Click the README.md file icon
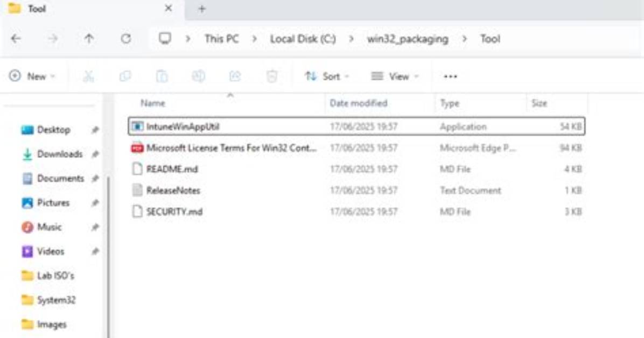Screen dimensions: 644x338 tap(137, 169)
